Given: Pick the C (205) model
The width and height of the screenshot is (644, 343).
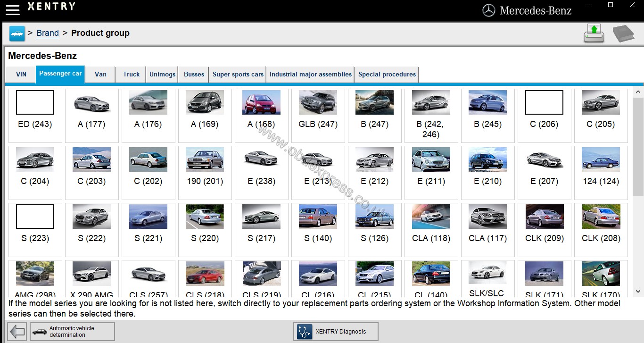Looking at the screenshot, I should (601, 116).
